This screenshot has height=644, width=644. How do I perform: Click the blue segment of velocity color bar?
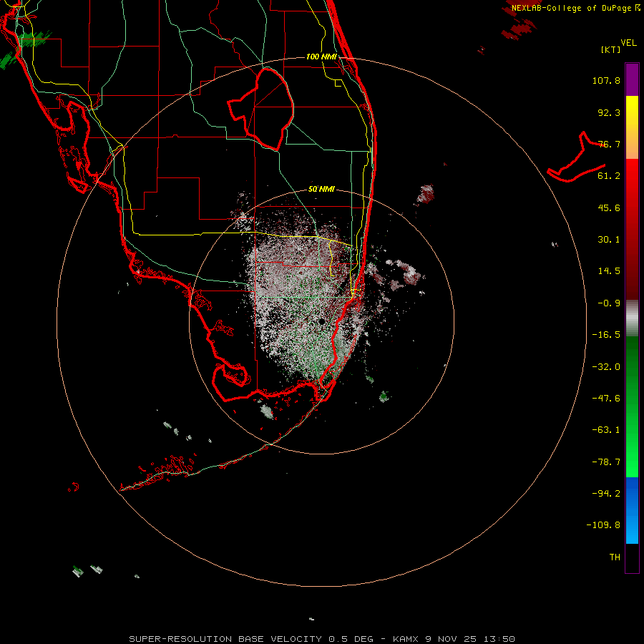[632, 510]
